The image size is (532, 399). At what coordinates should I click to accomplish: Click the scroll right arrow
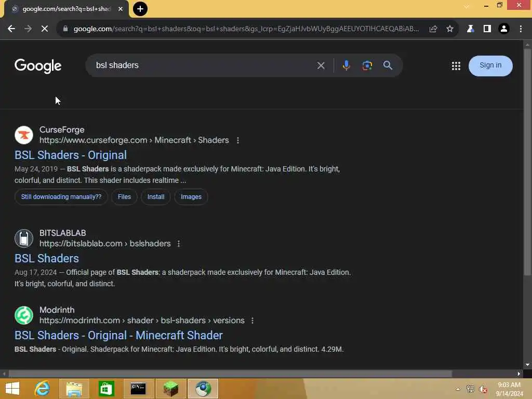(x=519, y=374)
